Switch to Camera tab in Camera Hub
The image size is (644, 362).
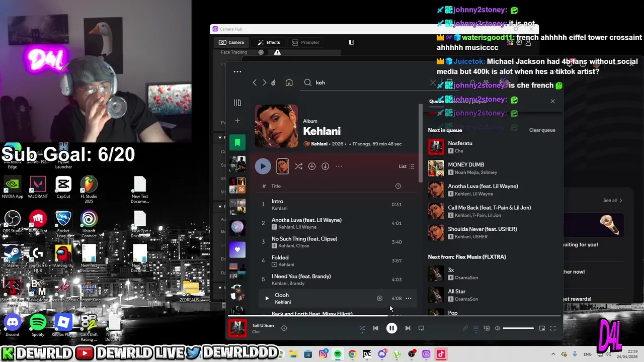[x=231, y=42]
